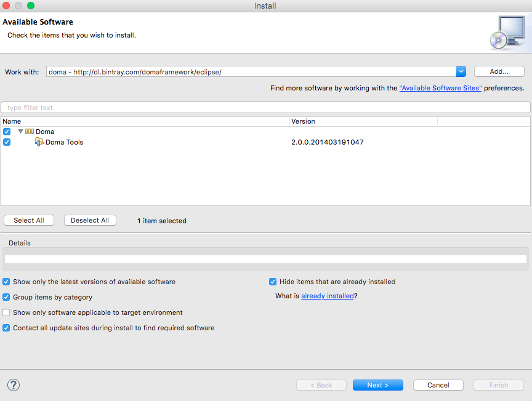The height and width of the screenshot is (401, 532).
Task: Open Available Software Sites preferences link
Action: coord(440,88)
